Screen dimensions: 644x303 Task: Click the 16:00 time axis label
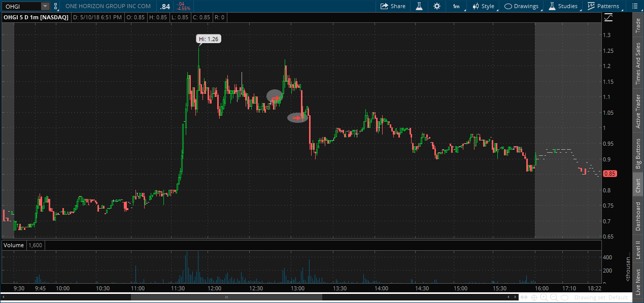click(541, 288)
